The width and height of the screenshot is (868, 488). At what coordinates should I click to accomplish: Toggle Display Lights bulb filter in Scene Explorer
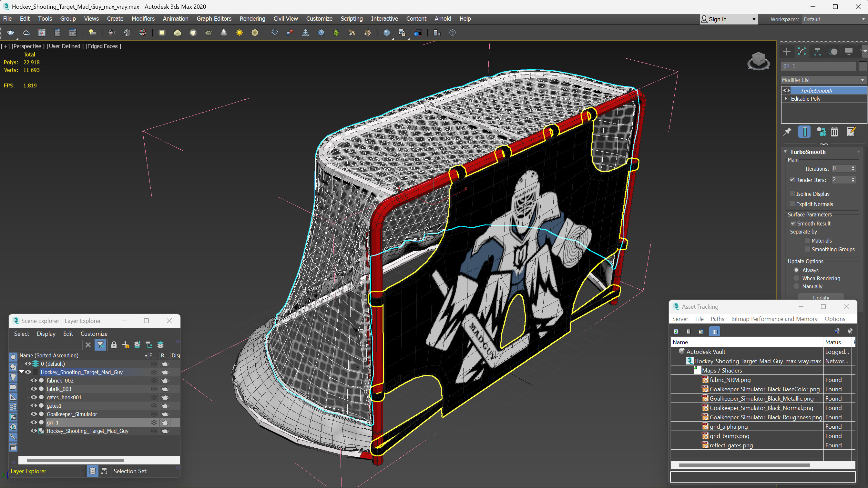point(13,377)
